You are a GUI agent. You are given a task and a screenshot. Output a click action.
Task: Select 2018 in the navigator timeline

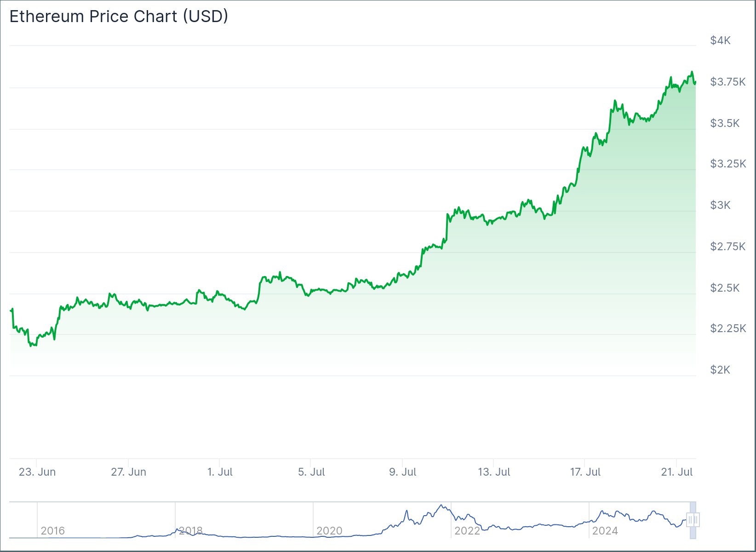(x=191, y=531)
